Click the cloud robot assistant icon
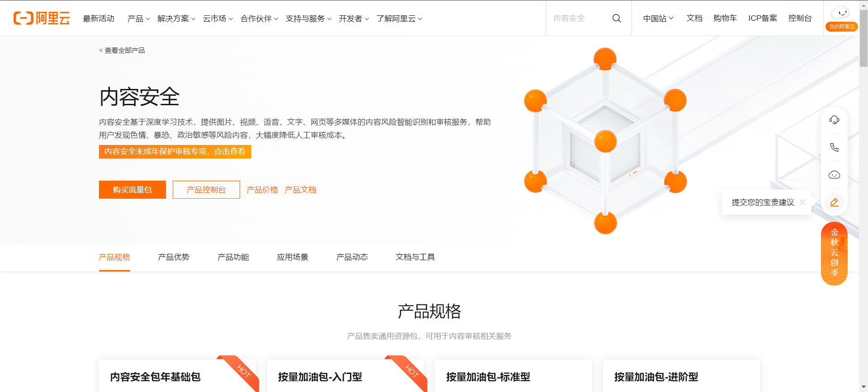Image resolution: width=868 pixels, height=392 pixels. pyautogui.click(x=834, y=175)
